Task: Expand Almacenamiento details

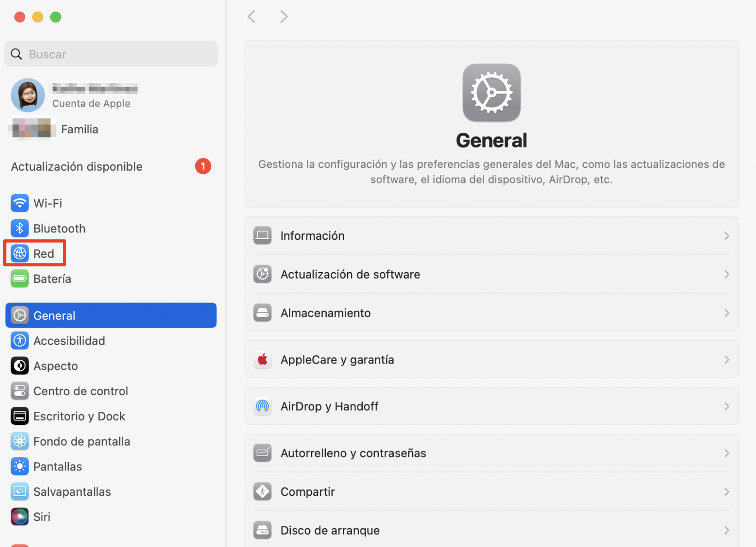Action: coord(726,313)
